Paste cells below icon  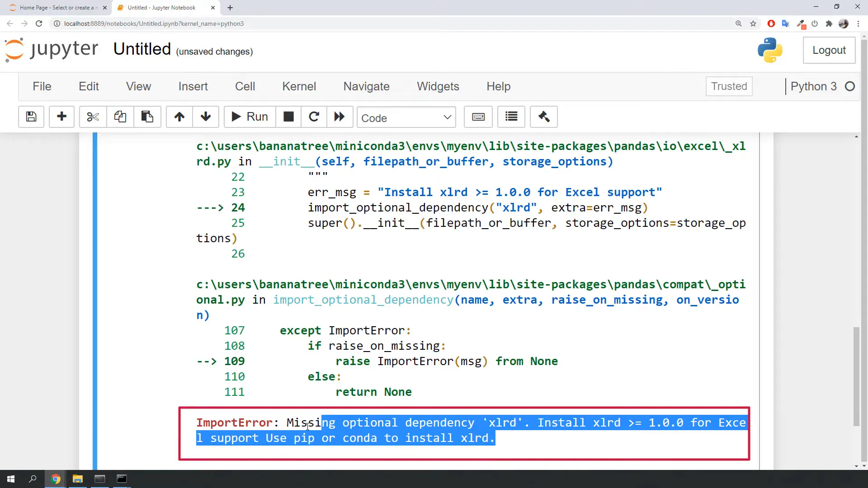(147, 117)
